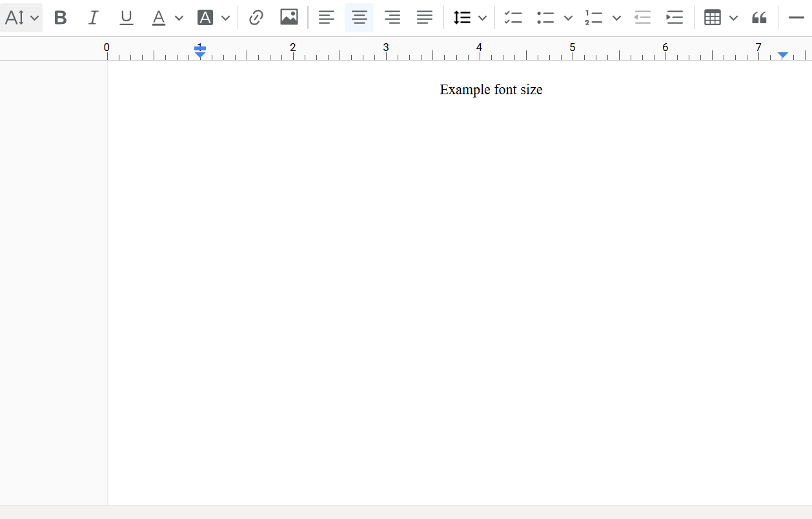Insert a link with the chain icon
This screenshot has width=812, height=519.
tap(256, 18)
